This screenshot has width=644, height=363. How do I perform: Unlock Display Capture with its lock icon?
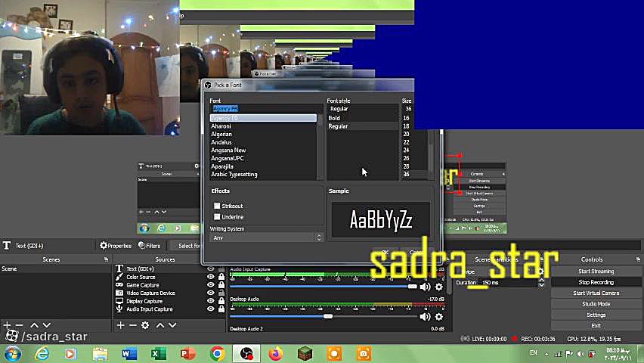(x=221, y=301)
